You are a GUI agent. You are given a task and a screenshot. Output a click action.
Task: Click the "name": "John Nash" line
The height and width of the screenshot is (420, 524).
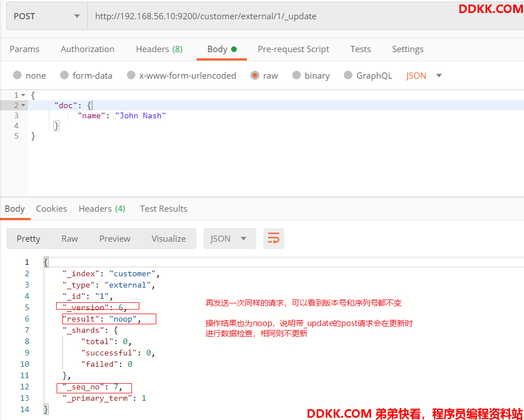(122, 115)
